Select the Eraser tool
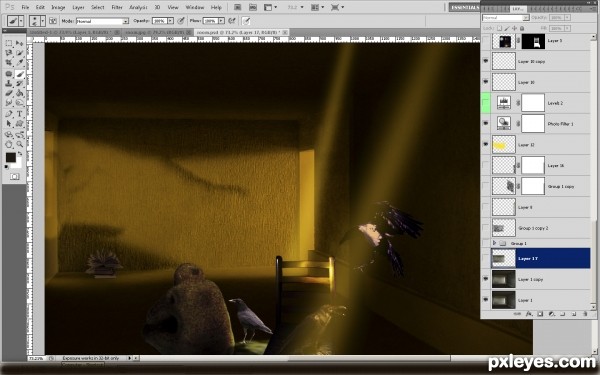 click(x=8, y=93)
